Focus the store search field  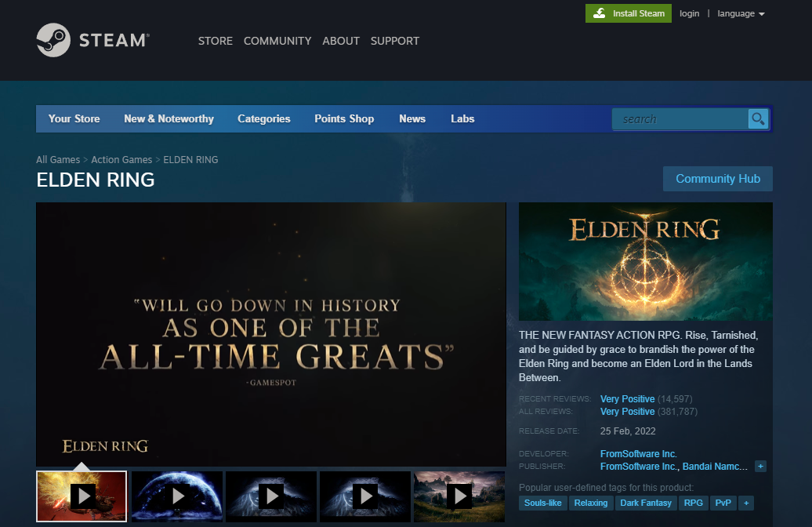tap(680, 119)
